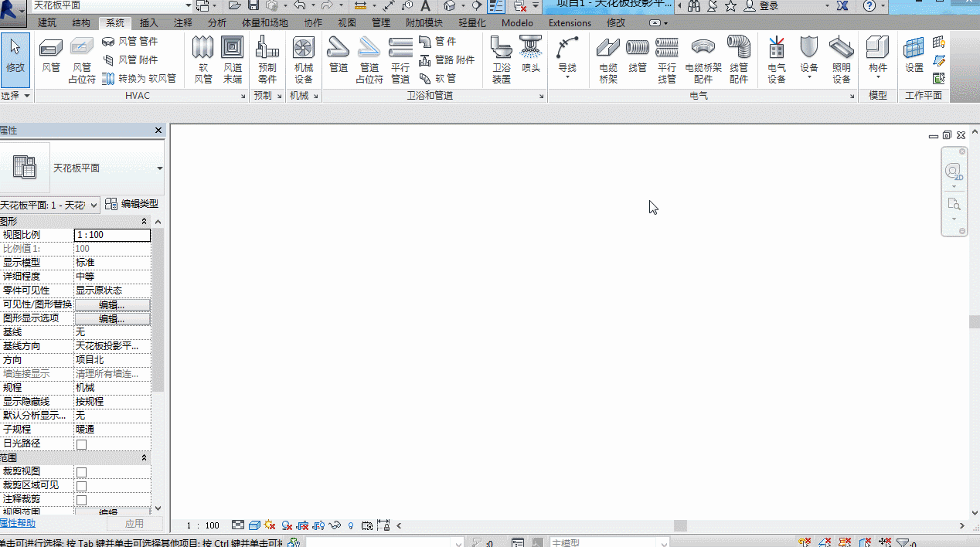Open the 天花板平面 type selector dropdown
The width and height of the screenshot is (980, 547).
pyautogui.click(x=160, y=168)
